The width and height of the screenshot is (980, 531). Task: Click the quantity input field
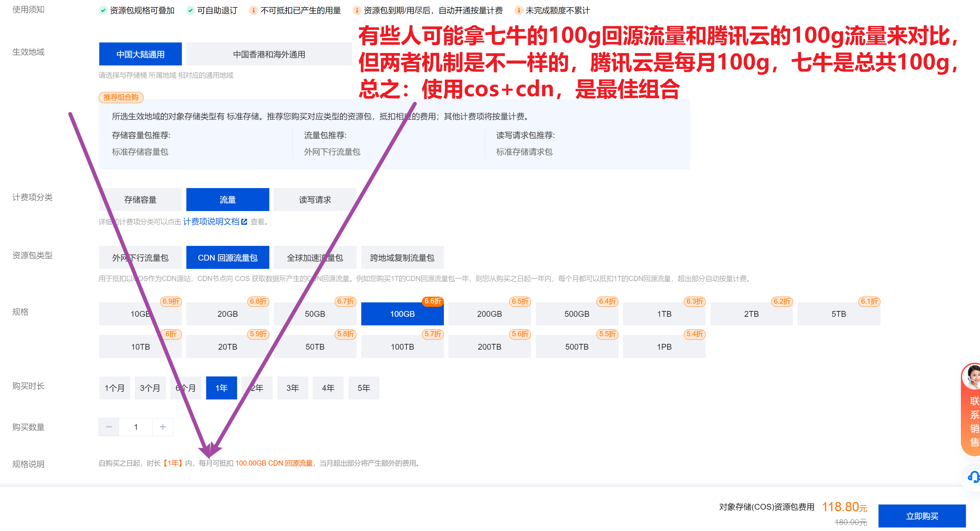pos(135,427)
